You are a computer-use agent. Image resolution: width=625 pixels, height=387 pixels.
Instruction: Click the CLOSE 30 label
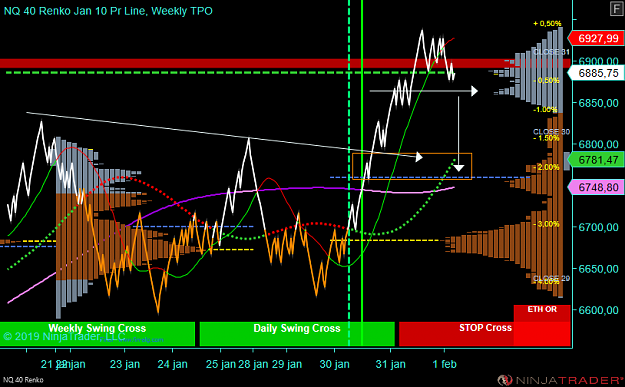pos(551,132)
